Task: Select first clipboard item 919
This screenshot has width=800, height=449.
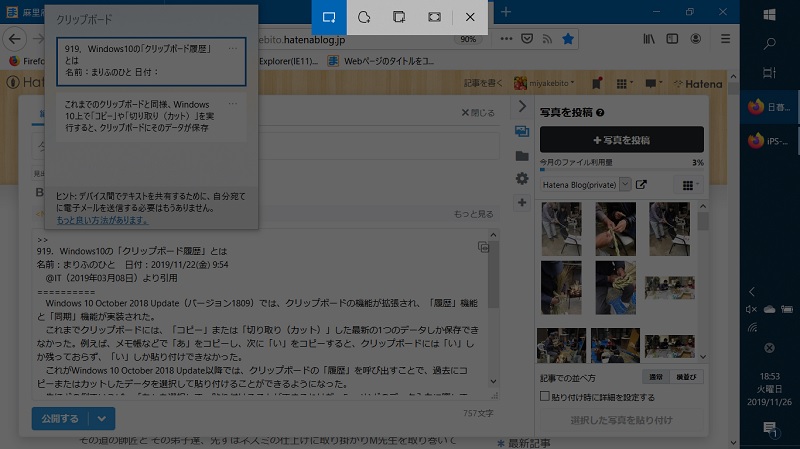Action: [152, 61]
